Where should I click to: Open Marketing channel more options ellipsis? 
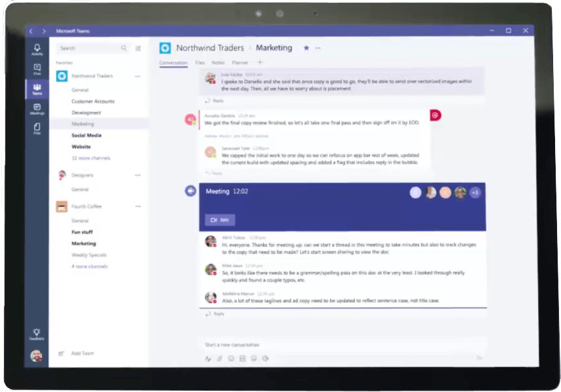[318, 48]
